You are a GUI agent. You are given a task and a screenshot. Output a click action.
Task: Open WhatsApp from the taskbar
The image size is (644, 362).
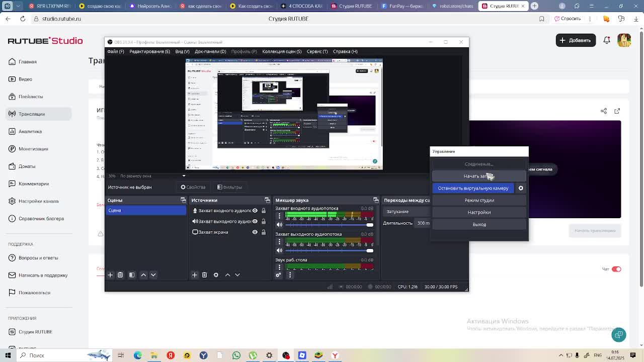click(236, 355)
